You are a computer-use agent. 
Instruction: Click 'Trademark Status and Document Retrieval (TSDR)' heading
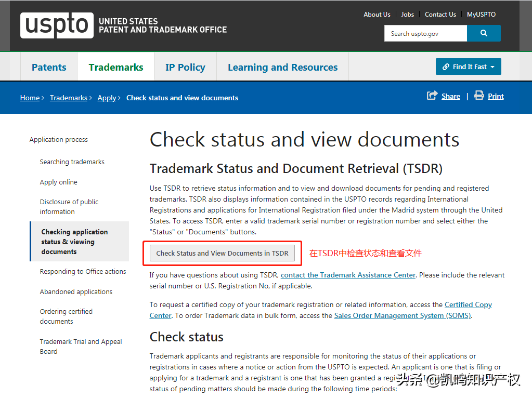[296, 168]
